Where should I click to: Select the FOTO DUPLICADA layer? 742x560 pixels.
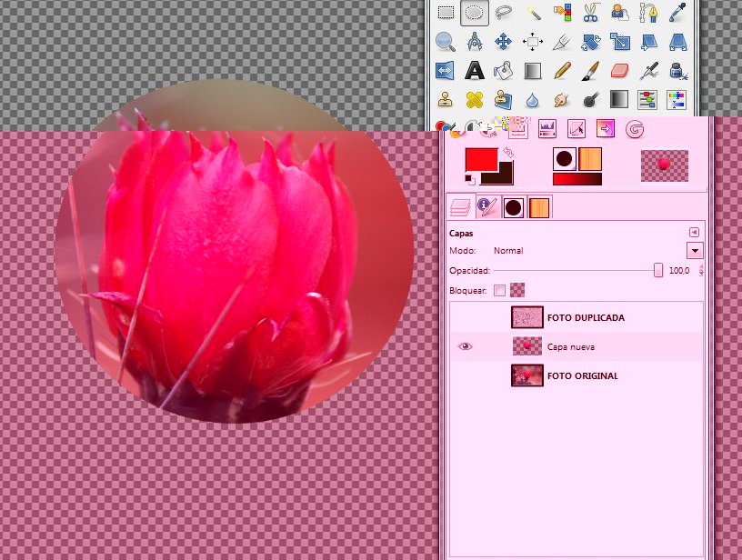[x=586, y=318]
